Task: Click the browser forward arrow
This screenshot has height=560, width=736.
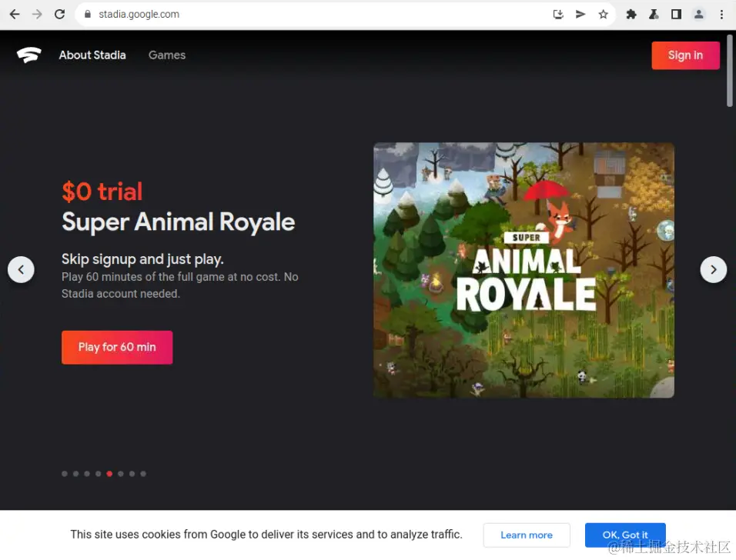Action: [x=37, y=14]
